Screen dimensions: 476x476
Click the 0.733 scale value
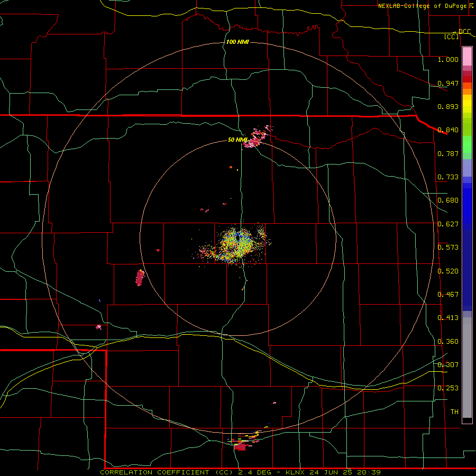tap(448, 177)
